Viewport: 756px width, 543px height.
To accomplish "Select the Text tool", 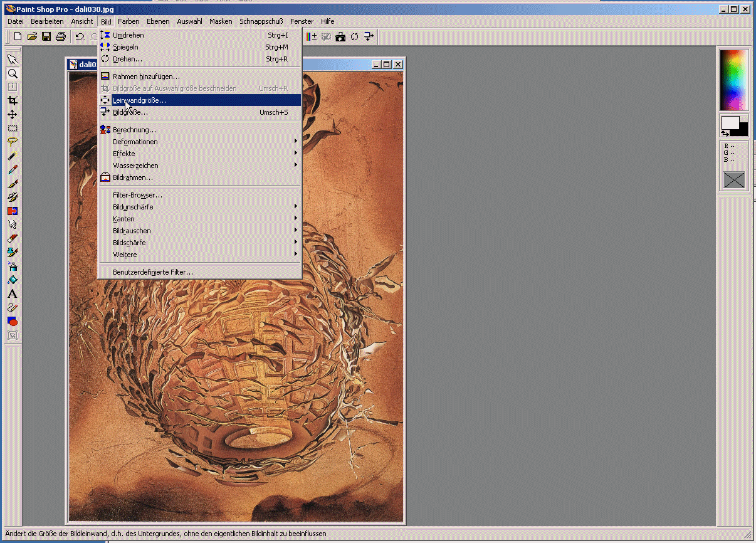I will 12,294.
